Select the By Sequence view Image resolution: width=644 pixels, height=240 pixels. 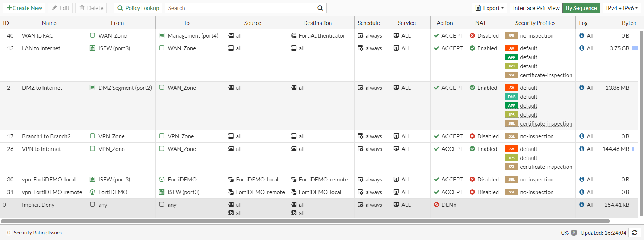pos(581,8)
